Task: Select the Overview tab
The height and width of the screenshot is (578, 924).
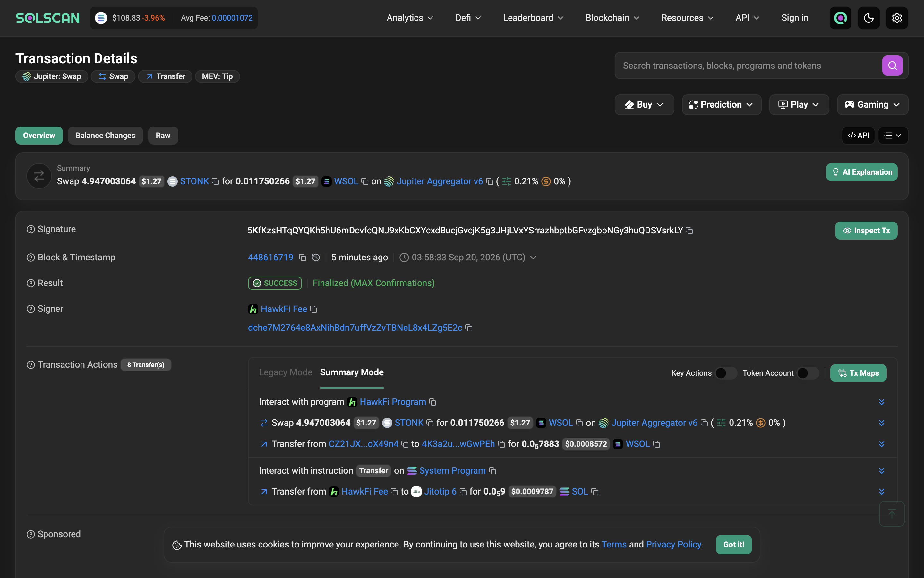Action: pos(39,136)
